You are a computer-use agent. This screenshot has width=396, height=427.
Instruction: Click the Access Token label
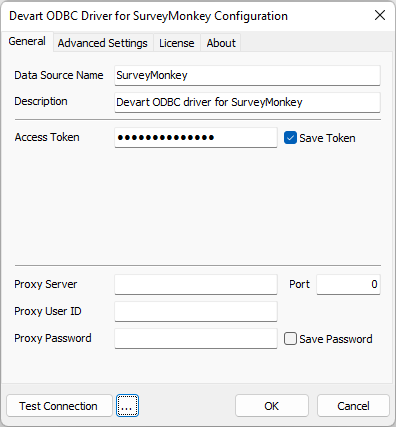click(x=47, y=137)
